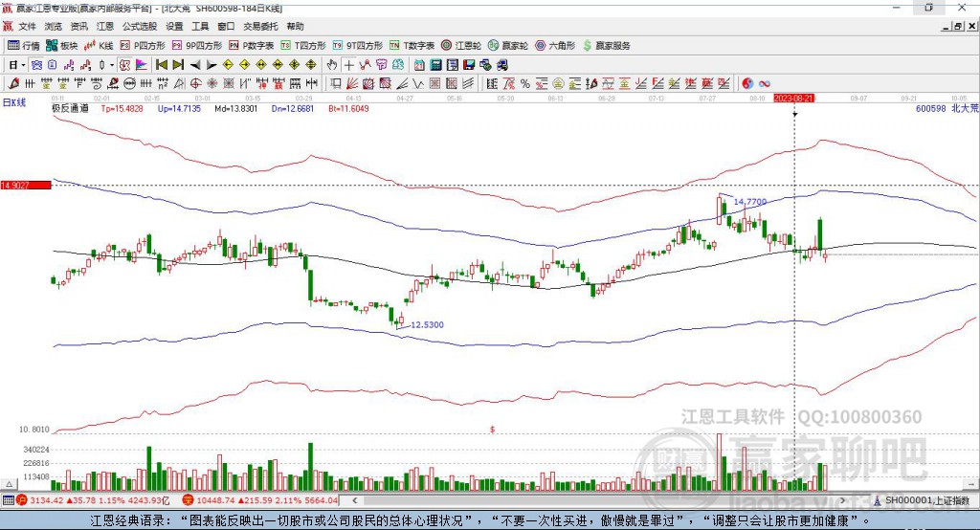The image size is (980, 530).
Task: Click the yin-yang globe icon
Action: pyautogui.click(x=747, y=84)
